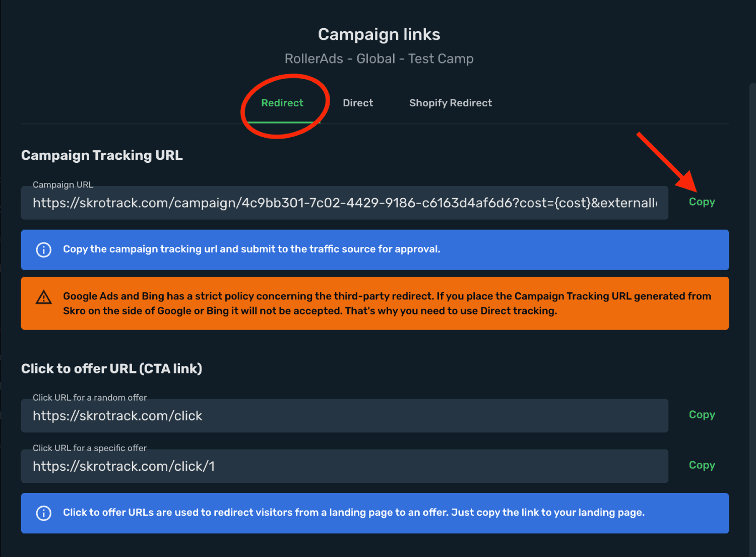Switch to the Redirect tab

(282, 103)
